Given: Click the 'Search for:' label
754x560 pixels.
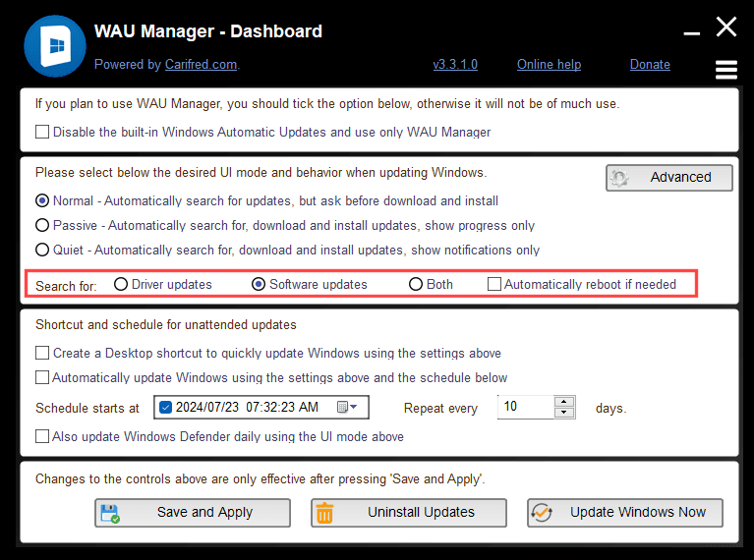Looking at the screenshot, I should pos(66,286).
